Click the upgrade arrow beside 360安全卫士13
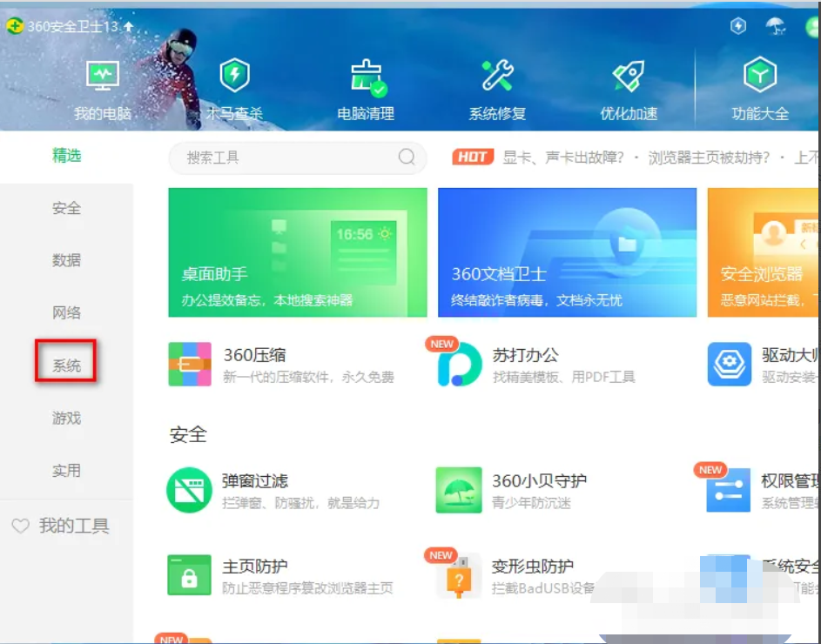The width and height of the screenshot is (821, 644). pyautogui.click(x=128, y=25)
